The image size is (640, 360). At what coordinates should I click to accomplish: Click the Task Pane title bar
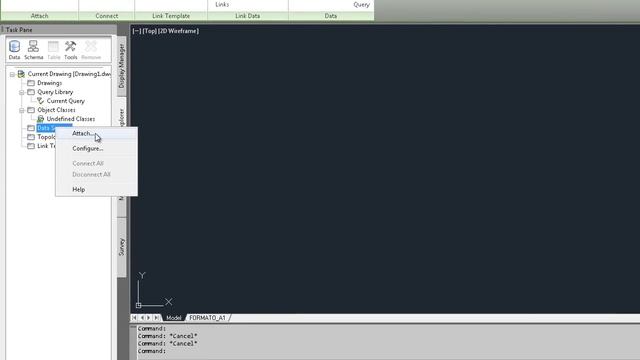(x=59, y=30)
